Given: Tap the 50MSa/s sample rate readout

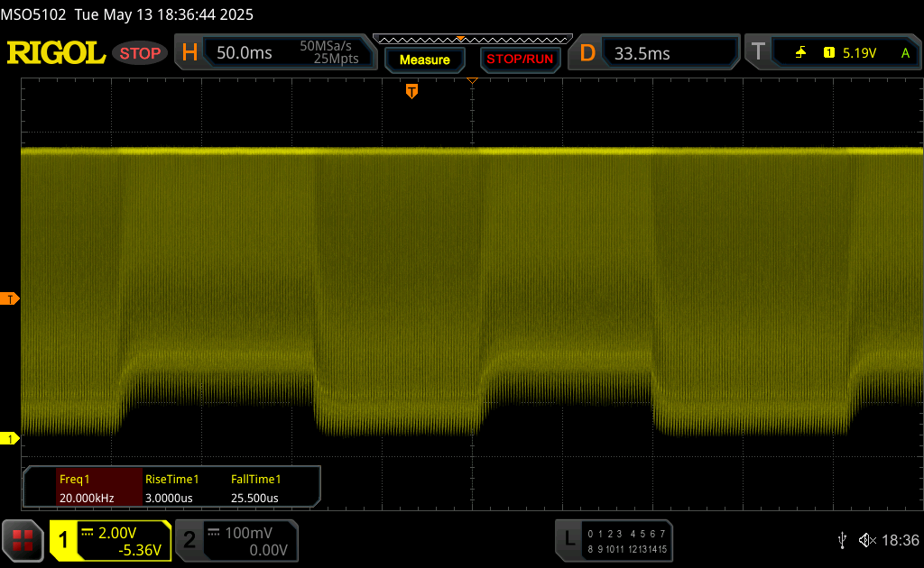Looking at the screenshot, I should [325, 46].
